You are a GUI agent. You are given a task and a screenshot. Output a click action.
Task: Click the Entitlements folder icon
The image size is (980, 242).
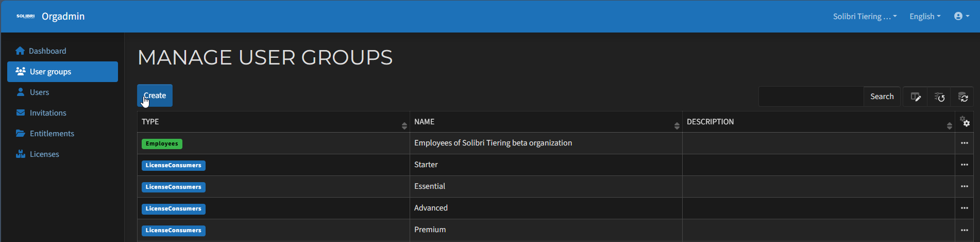(21, 133)
